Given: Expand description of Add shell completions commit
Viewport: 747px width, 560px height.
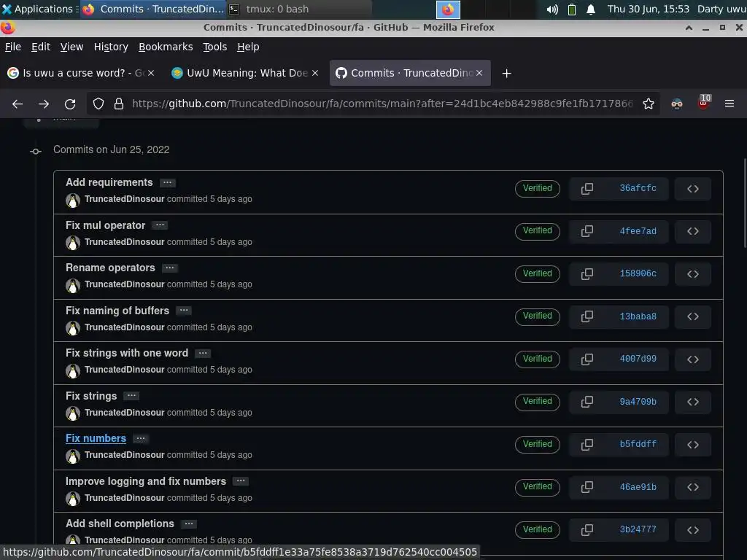Looking at the screenshot, I should 189,524.
